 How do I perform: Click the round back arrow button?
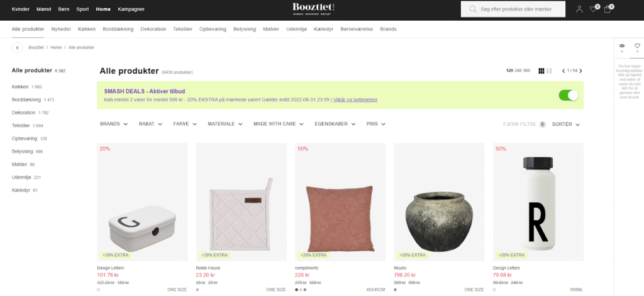point(17,48)
